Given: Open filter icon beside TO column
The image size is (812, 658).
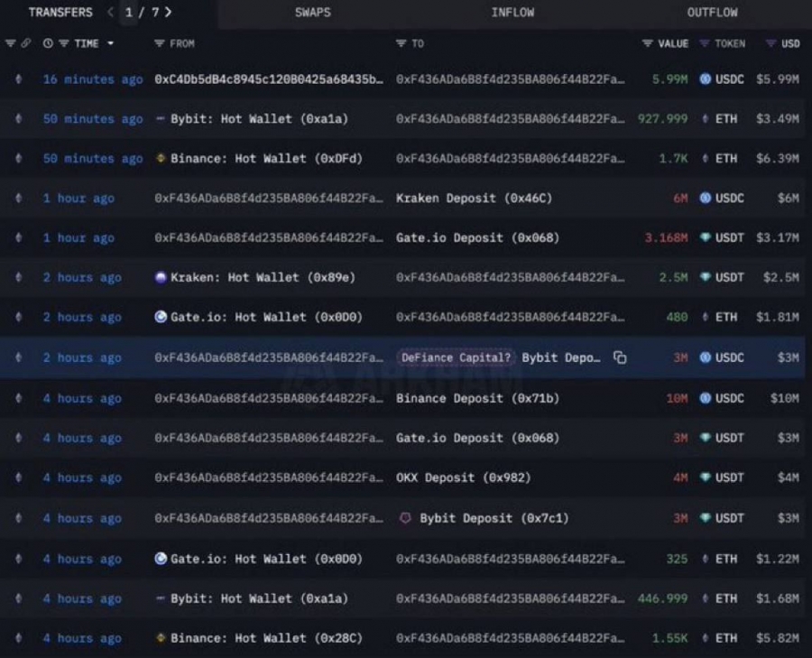Looking at the screenshot, I should coord(401,43).
